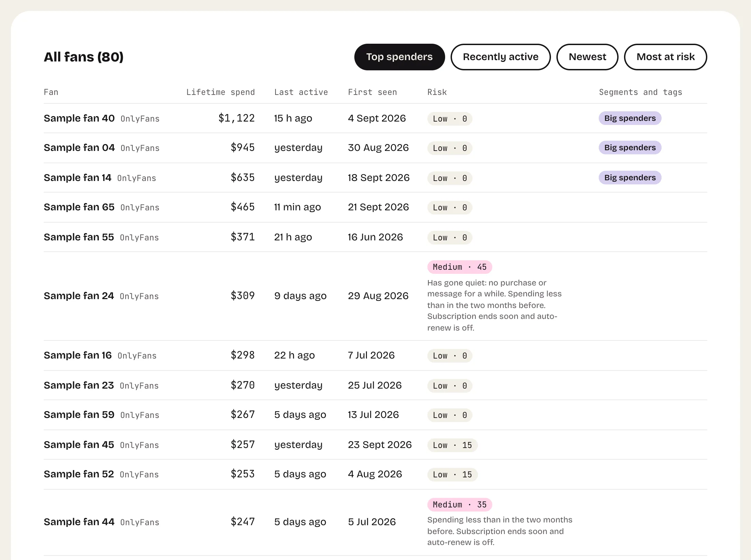751x560 pixels.
Task: Click Big spenders tag for fan 14
Action: pos(630,178)
